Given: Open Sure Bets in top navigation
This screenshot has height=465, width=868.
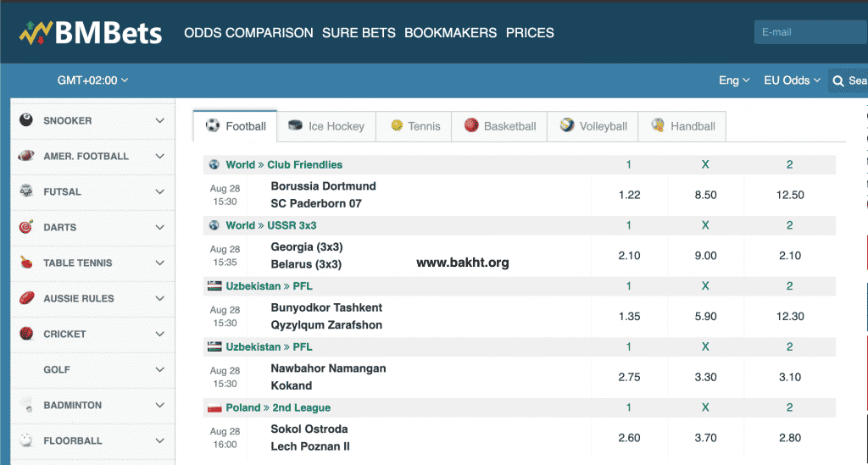Looking at the screenshot, I should coord(359,33).
